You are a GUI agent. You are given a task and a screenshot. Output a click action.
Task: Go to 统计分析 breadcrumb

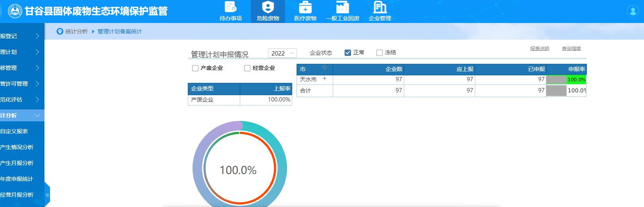(76, 31)
